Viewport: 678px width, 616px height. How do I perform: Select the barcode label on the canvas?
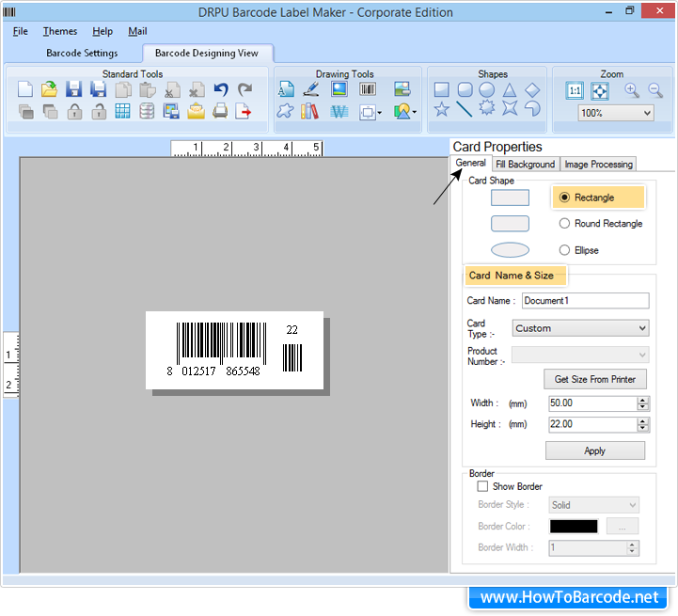click(x=234, y=350)
